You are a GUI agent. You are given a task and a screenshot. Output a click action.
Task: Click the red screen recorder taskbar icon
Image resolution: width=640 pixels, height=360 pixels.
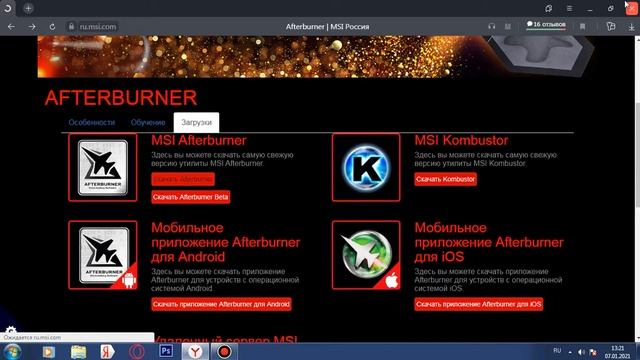coord(224,352)
